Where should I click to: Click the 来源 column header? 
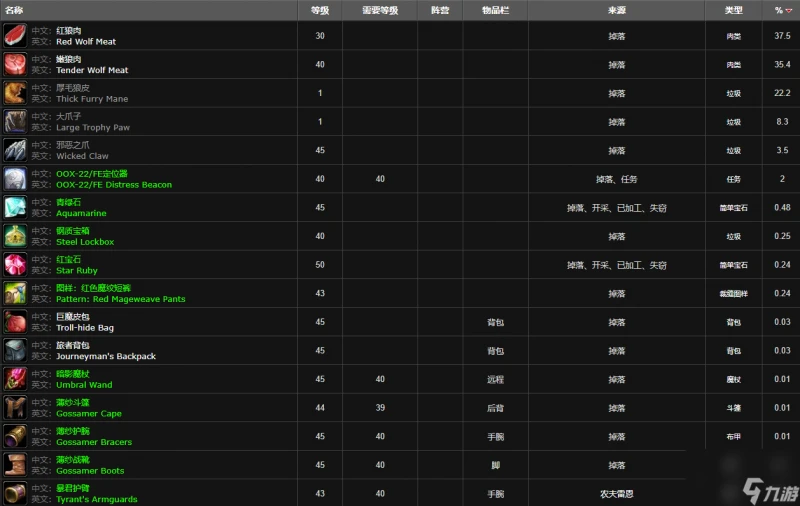616,10
